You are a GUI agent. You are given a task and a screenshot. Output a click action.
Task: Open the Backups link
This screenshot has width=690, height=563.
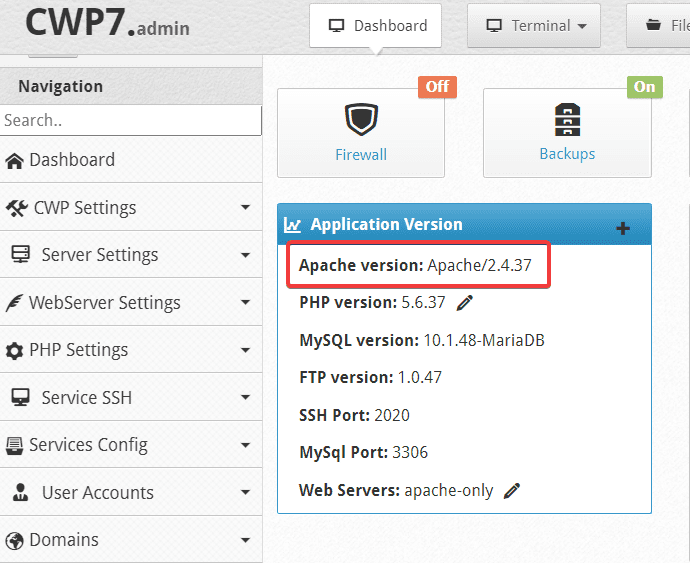pos(567,154)
